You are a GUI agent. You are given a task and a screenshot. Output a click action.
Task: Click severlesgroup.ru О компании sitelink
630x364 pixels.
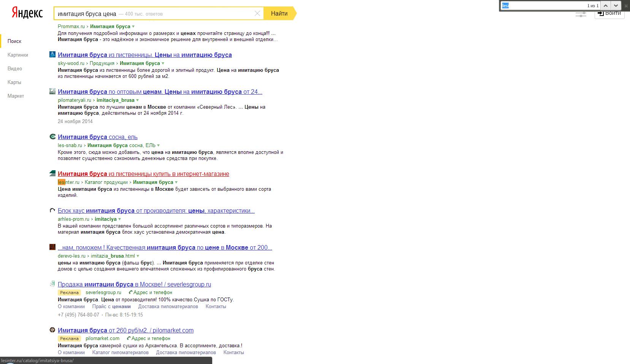[71, 307]
